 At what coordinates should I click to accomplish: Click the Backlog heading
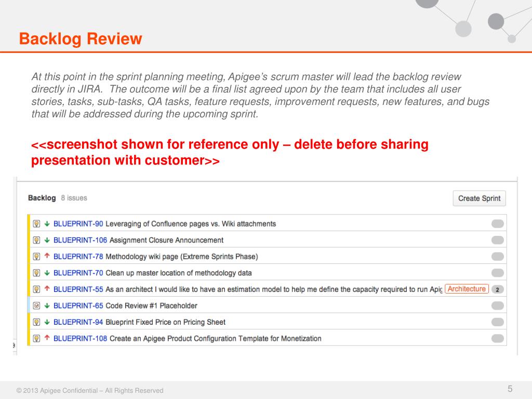pyautogui.click(x=42, y=198)
